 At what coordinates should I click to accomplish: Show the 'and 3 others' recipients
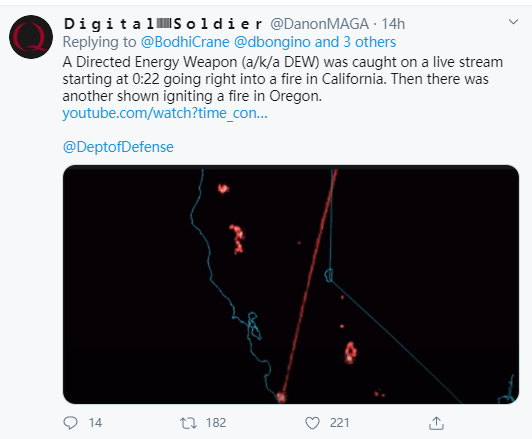click(355, 42)
